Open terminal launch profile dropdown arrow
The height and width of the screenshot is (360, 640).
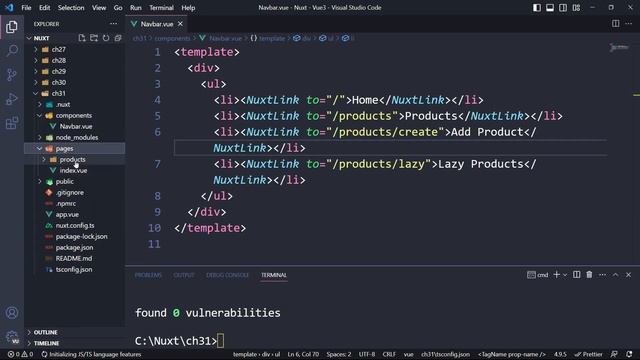[x=565, y=275]
